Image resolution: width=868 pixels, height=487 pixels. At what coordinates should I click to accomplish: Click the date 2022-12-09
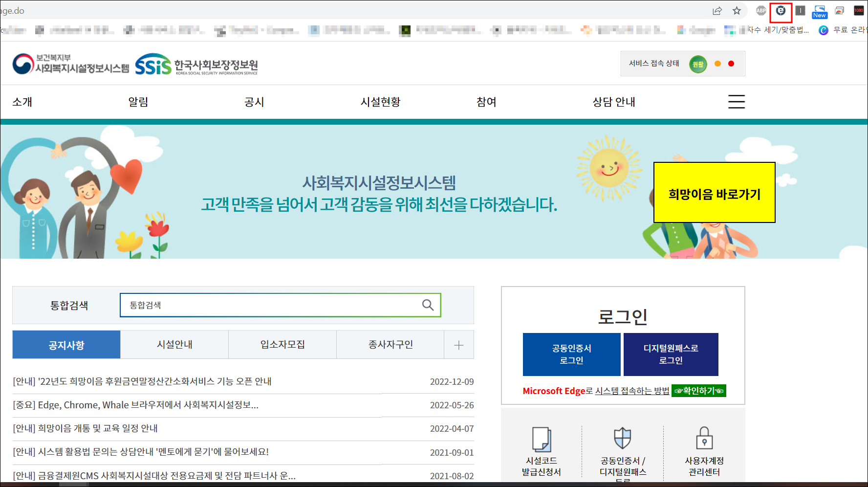pos(452,382)
